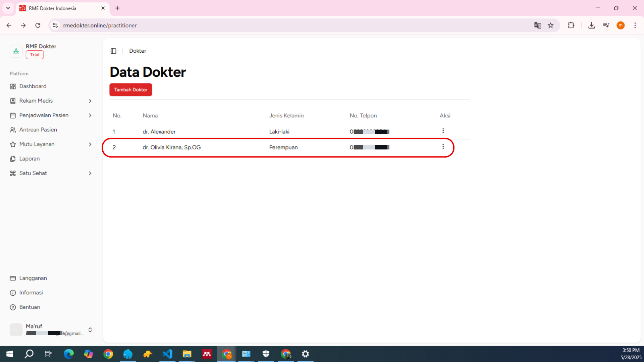The height and width of the screenshot is (362, 644).
Task: Open the Informasi page
Action: (31, 293)
